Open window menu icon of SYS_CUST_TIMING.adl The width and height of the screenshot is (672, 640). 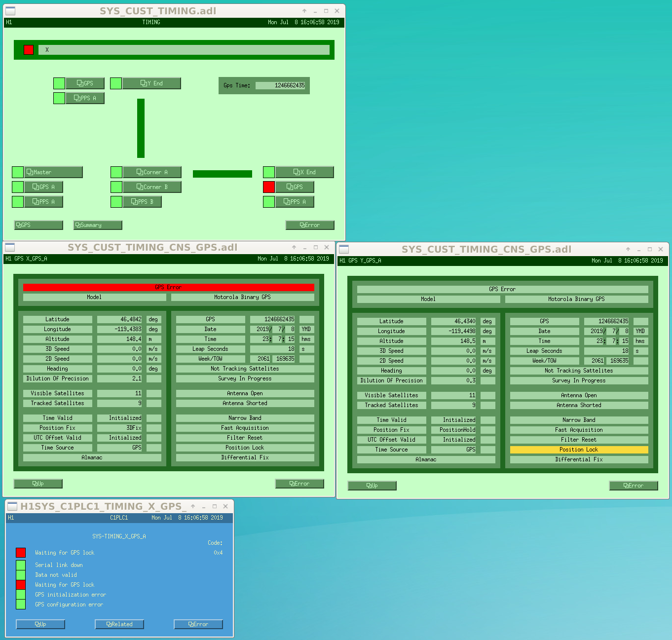point(10,11)
